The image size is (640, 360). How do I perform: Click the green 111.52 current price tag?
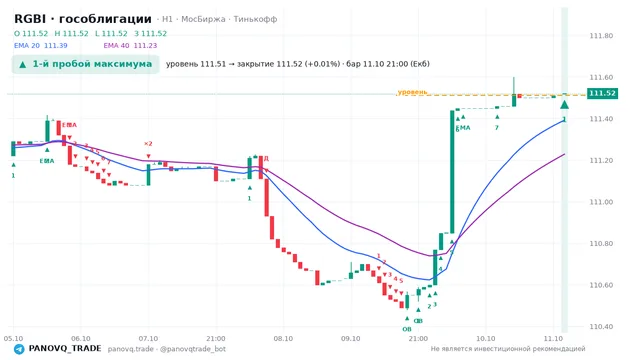click(602, 93)
